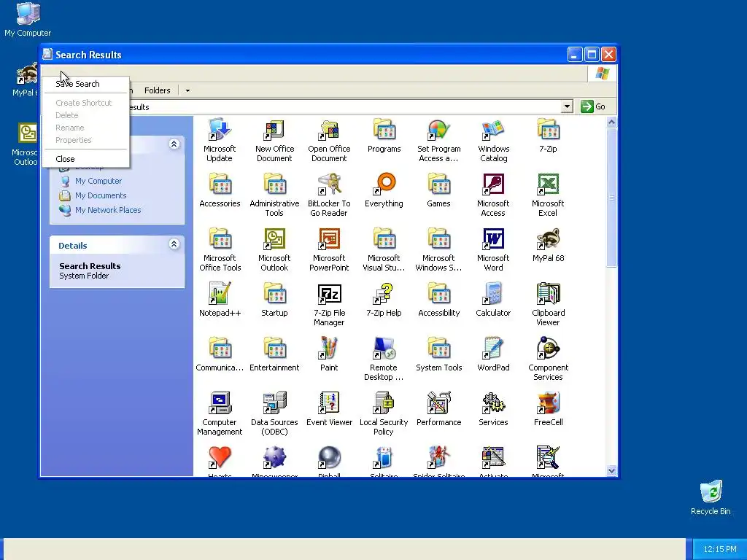Select the 7-Zip folder icon
Viewport: 747px width, 560px height.
(549, 136)
